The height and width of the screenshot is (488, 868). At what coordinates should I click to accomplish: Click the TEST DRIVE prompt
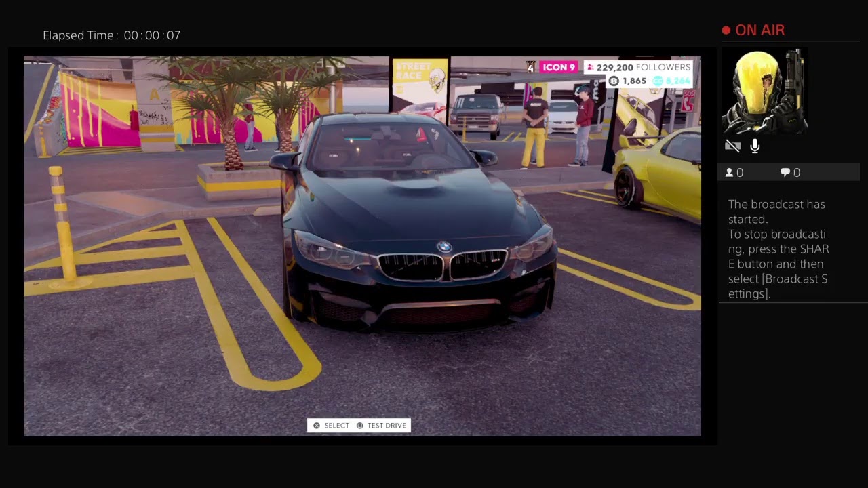tap(387, 426)
